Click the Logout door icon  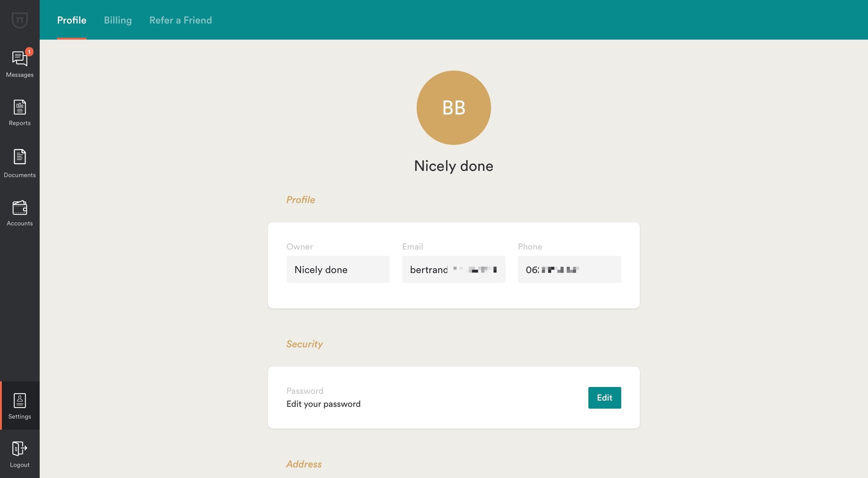click(x=20, y=448)
